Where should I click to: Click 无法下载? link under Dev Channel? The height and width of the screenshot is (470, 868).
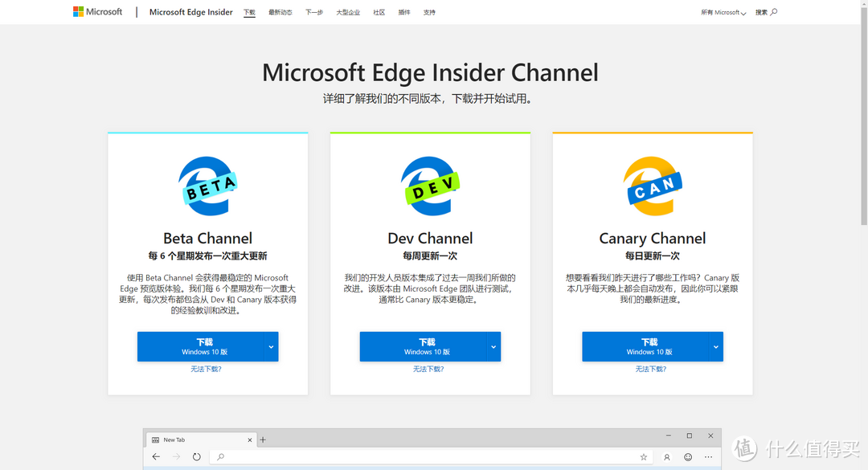(x=428, y=369)
